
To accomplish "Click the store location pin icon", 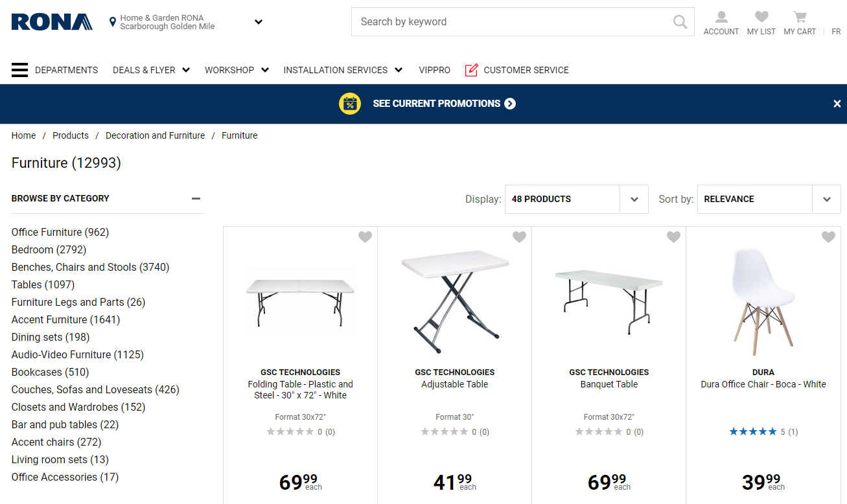I will [113, 21].
